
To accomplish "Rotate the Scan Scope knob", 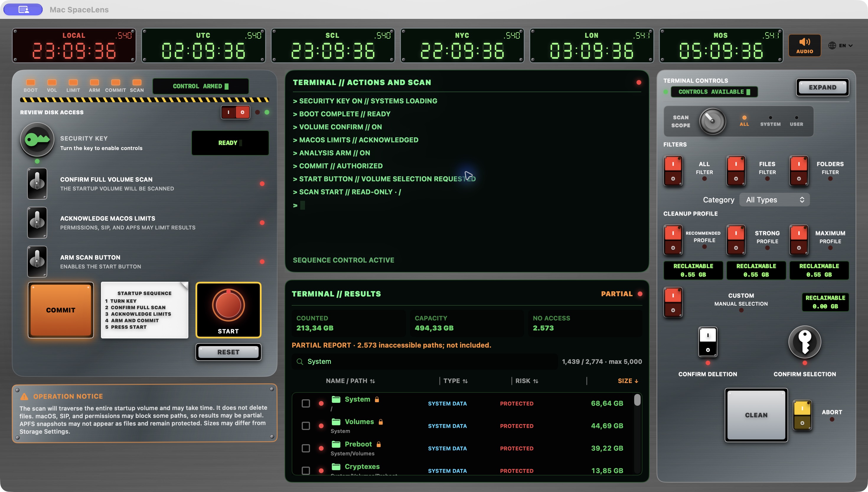I will [712, 121].
